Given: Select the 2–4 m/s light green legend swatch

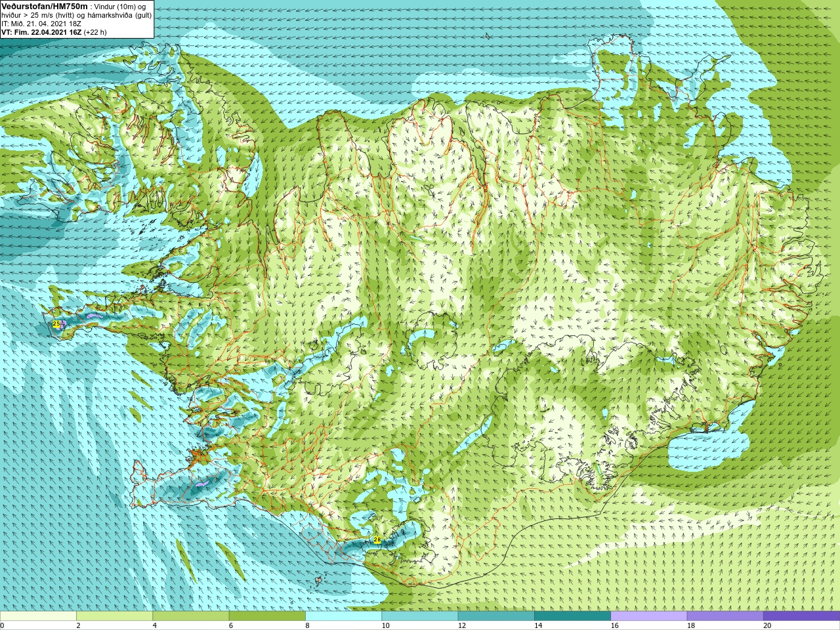Looking at the screenshot, I should 114,616.
